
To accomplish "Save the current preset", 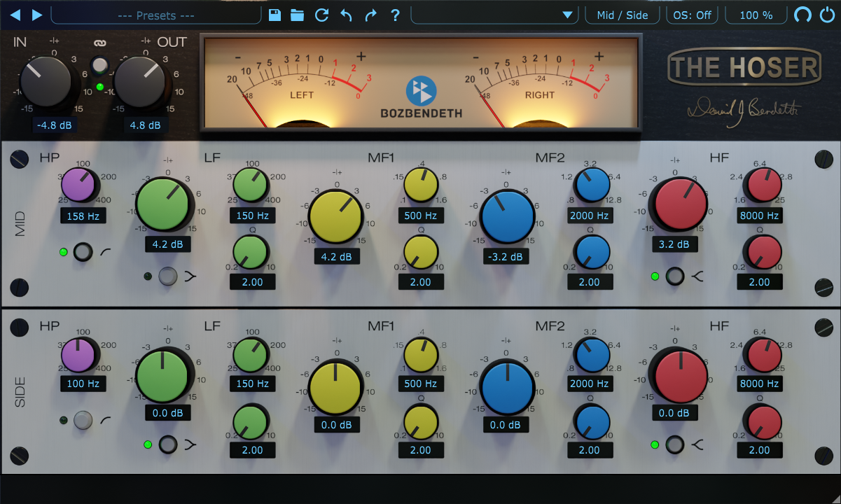I will (x=274, y=15).
